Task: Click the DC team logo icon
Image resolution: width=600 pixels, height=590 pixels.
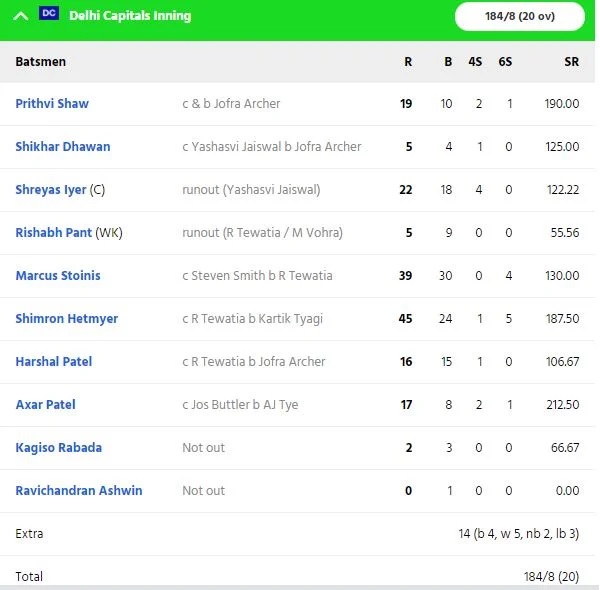Action: [49, 13]
